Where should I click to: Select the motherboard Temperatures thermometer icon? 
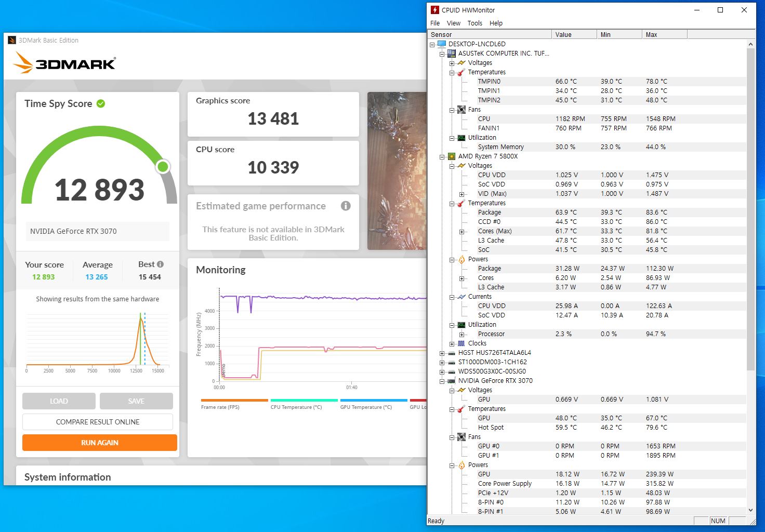[461, 72]
